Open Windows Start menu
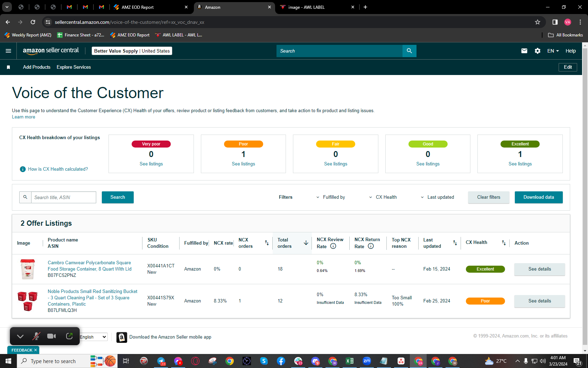 8,361
